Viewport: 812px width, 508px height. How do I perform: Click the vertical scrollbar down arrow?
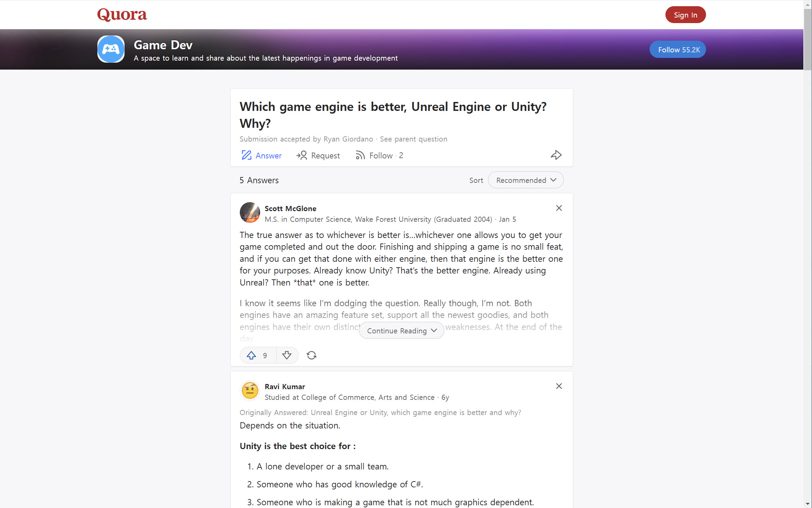[x=808, y=504]
